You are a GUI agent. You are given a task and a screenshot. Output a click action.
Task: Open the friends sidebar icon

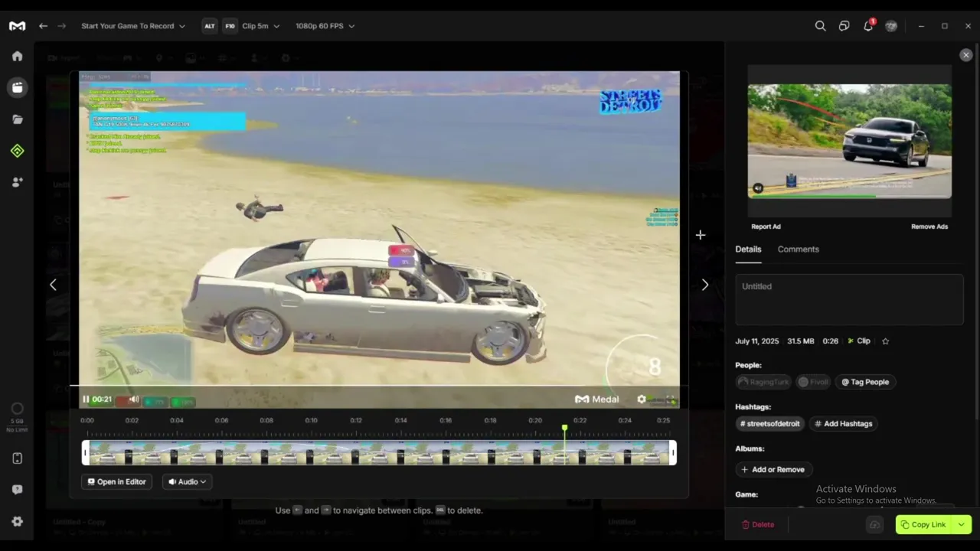(17, 182)
